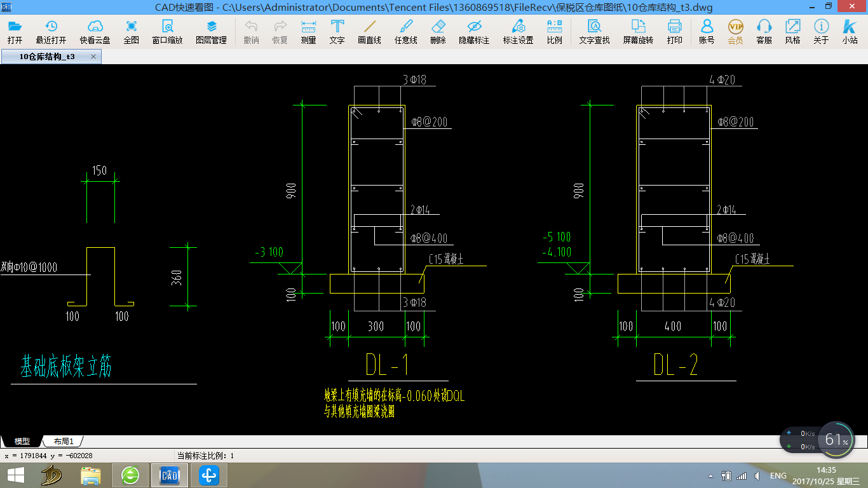
Task: Open the 快看云盘 cloud drive
Action: tap(95, 32)
